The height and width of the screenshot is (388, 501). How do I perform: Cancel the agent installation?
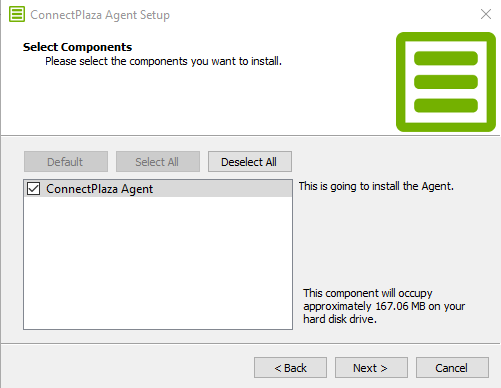452,368
